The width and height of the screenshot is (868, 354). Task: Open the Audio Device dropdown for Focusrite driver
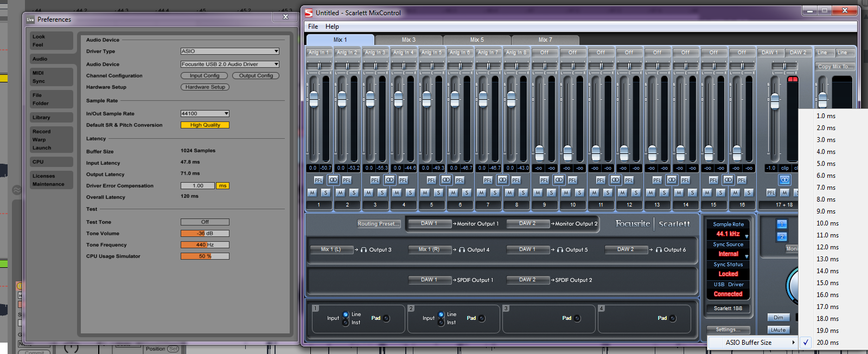click(229, 65)
